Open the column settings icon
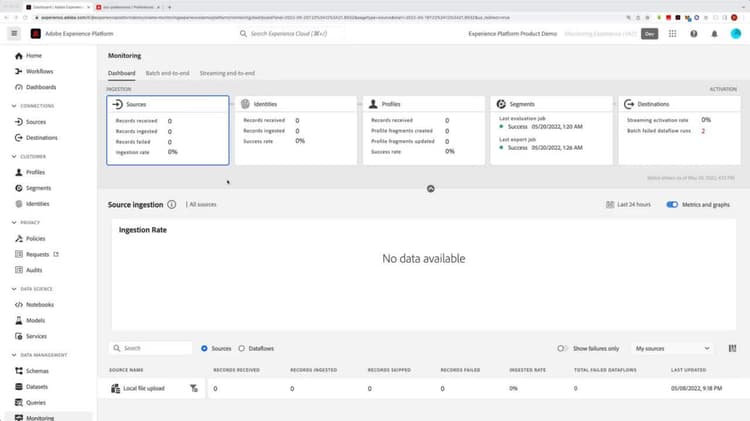The image size is (750, 421). click(x=732, y=348)
